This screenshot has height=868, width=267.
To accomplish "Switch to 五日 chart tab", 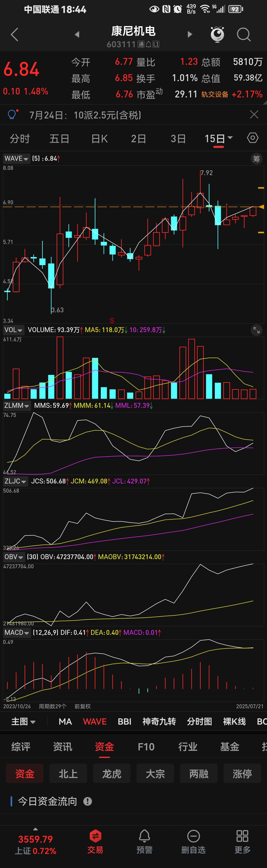I will (59, 138).
